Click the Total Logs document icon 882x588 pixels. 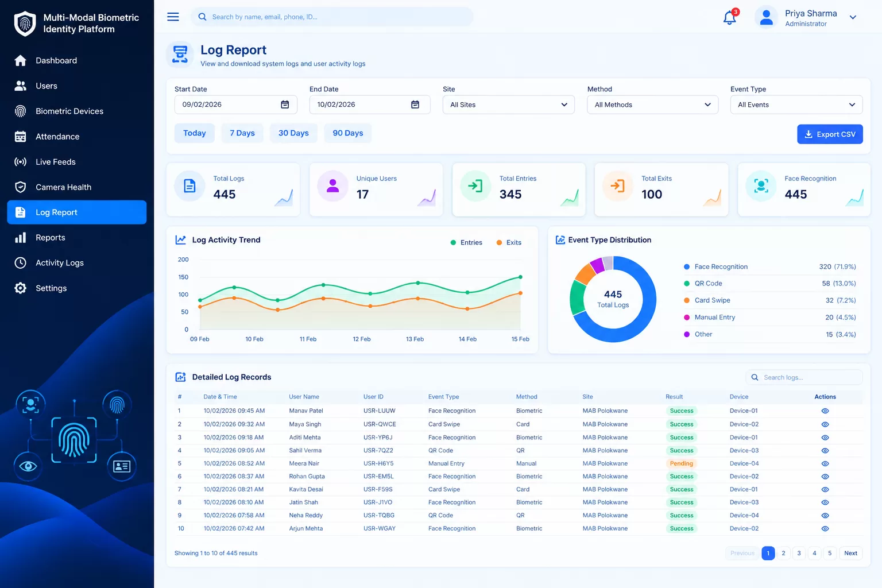189,186
